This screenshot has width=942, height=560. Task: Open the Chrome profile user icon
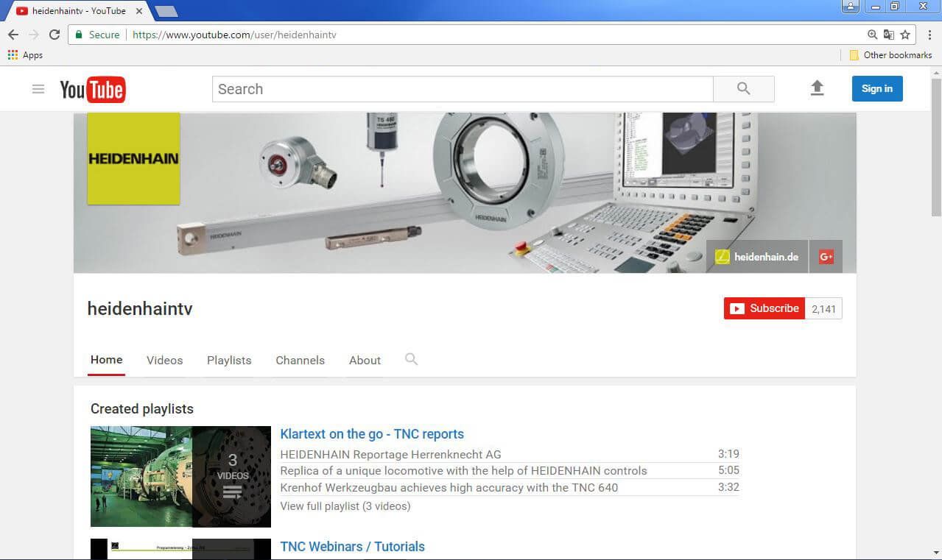point(851,6)
